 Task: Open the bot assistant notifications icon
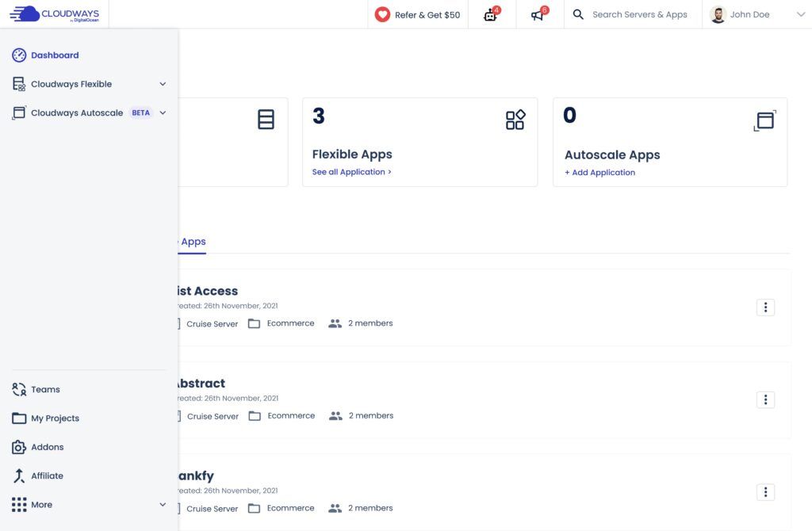click(492, 14)
